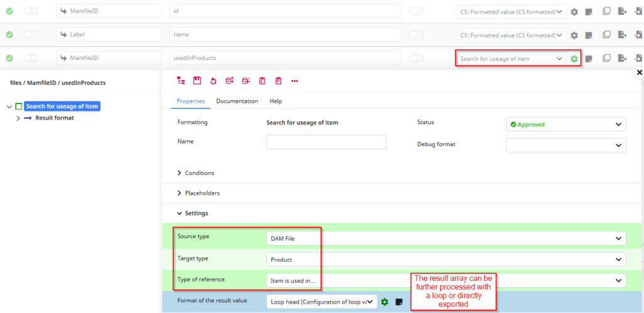Open the note icon on usedInProducts row

589,59
